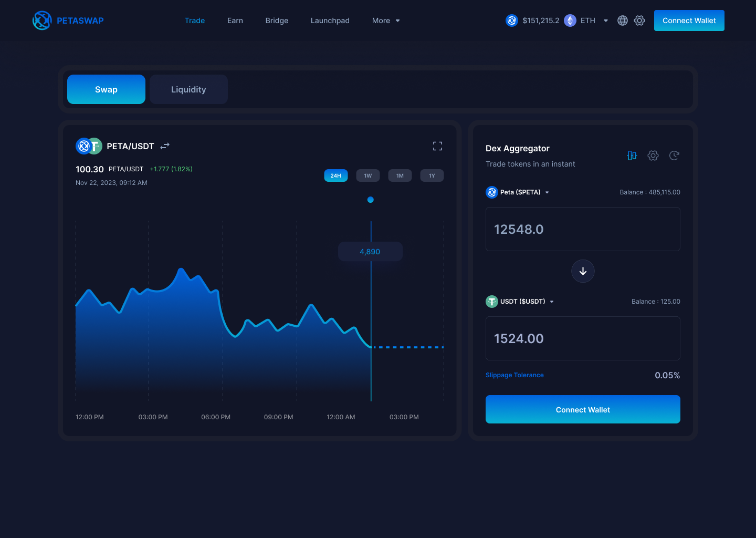Open the Peta ($PETA) token selector

pyautogui.click(x=518, y=192)
